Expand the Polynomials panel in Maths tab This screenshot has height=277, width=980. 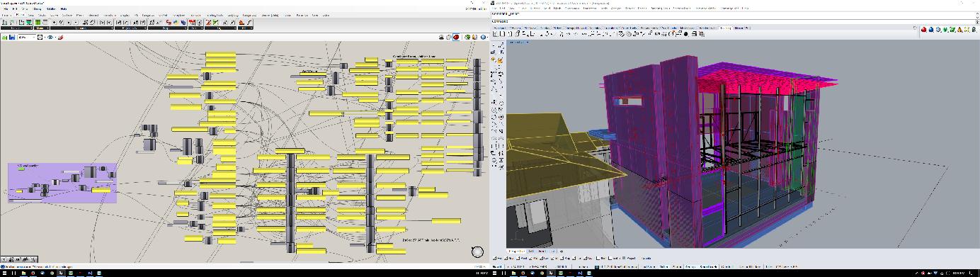coord(131,28)
